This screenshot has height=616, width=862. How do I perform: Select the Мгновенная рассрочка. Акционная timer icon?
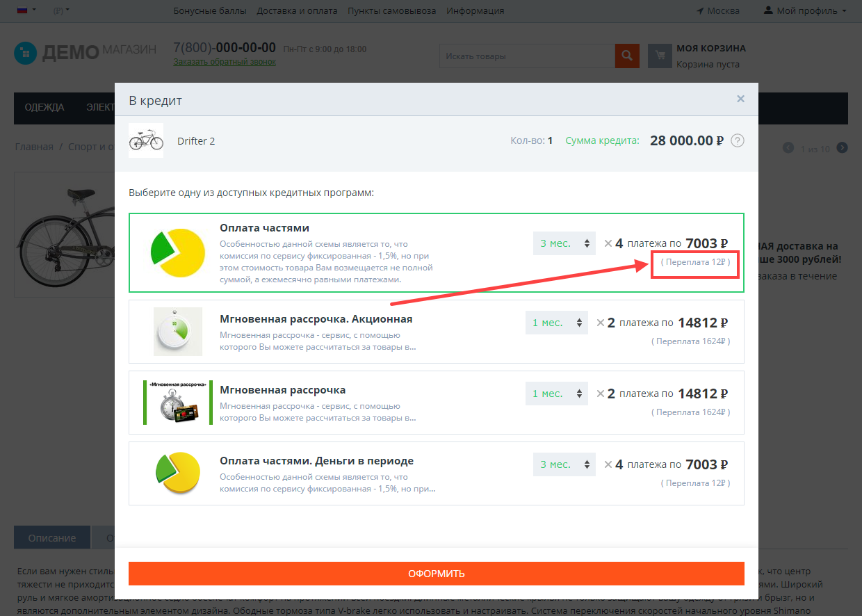point(178,332)
